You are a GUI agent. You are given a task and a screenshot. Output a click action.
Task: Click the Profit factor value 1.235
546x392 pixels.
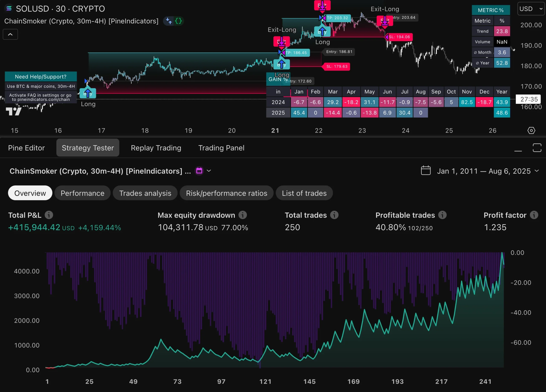click(x=495, y=227)
